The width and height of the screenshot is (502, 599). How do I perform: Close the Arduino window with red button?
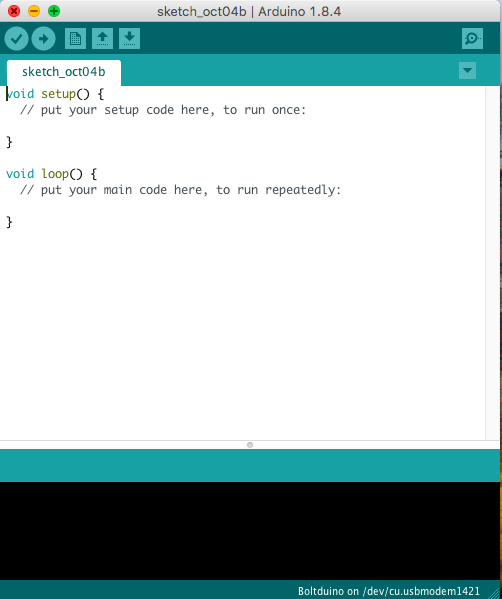tap(14, 11)
